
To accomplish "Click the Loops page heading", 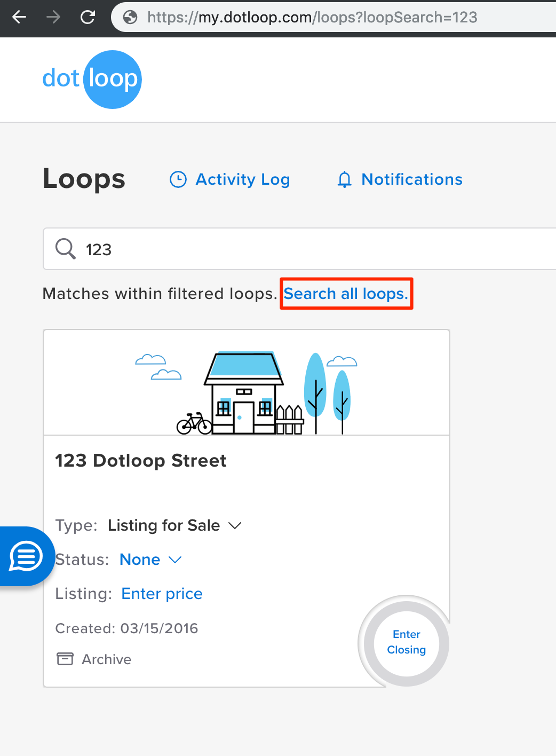I will coord(84,179).
